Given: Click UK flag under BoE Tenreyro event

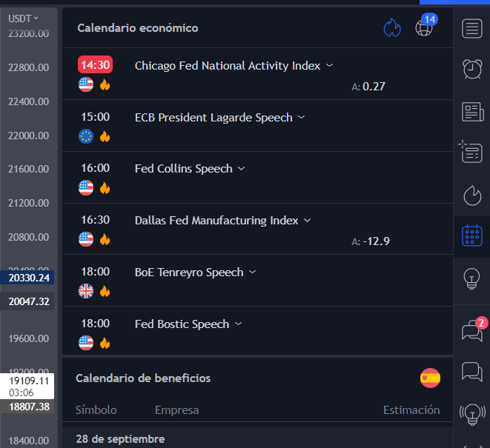Looking at the screenshot, I should (x=86, y=291).
